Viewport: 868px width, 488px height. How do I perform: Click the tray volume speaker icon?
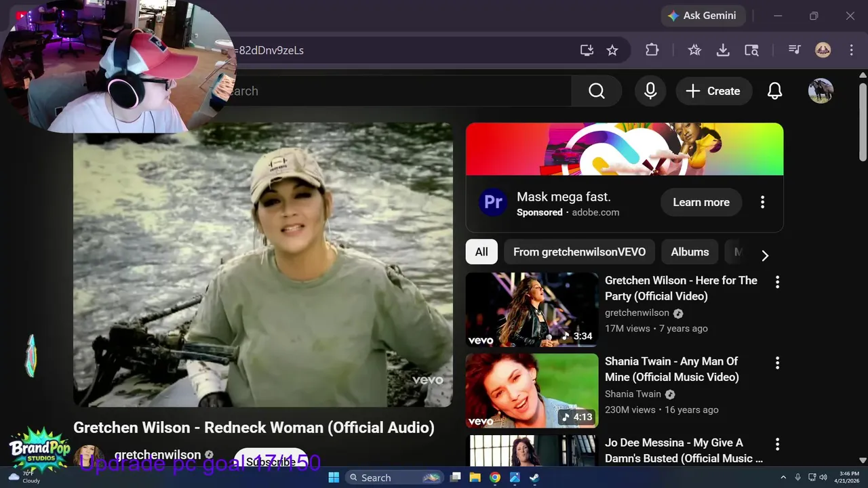pos(823,478)
